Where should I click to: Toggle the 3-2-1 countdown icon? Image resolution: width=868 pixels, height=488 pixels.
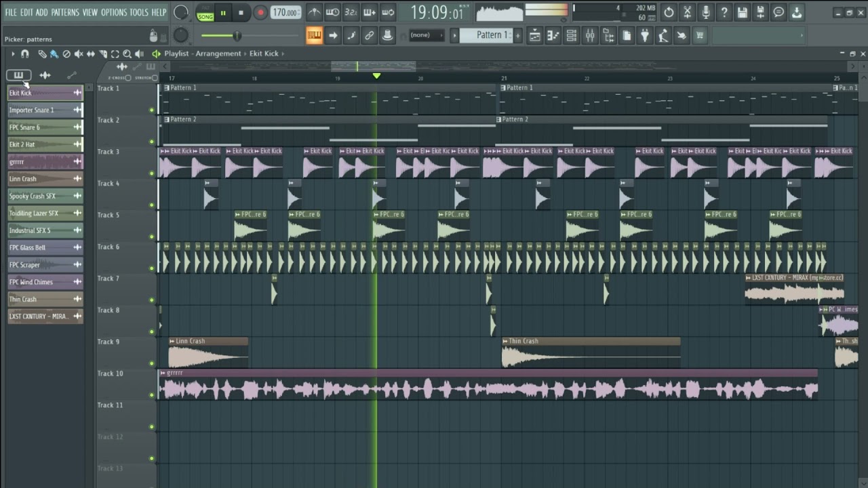click(351, 12)
